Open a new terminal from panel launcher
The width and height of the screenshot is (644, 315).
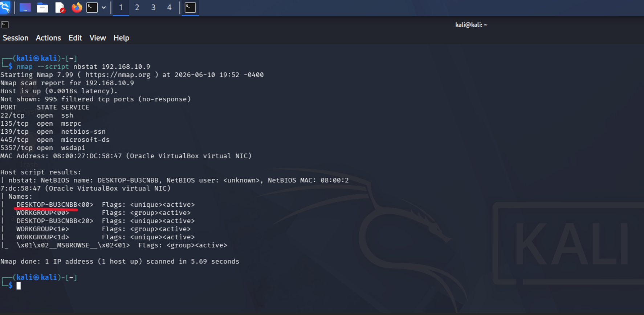click(92, 8)
